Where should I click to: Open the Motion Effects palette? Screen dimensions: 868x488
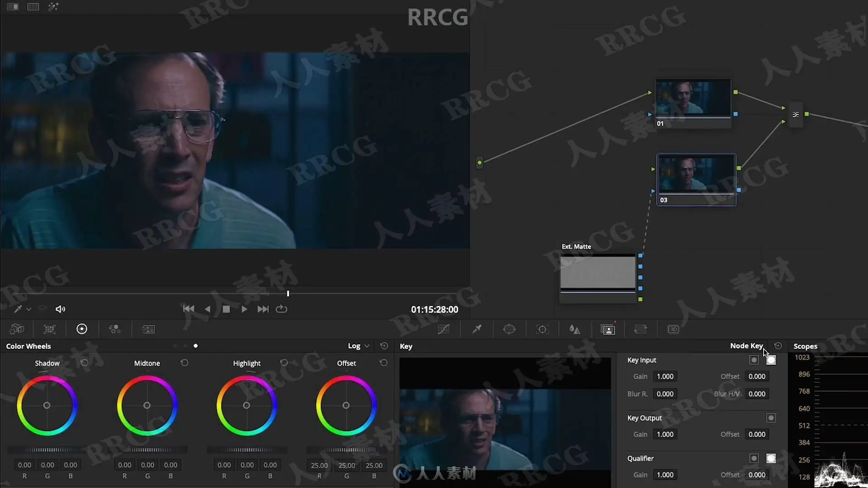click(x=148, y=329)
